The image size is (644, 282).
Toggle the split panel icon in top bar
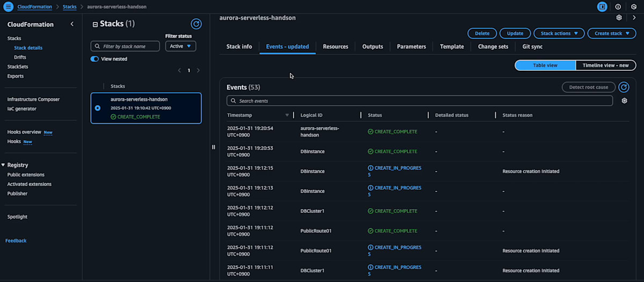[602, 7]
